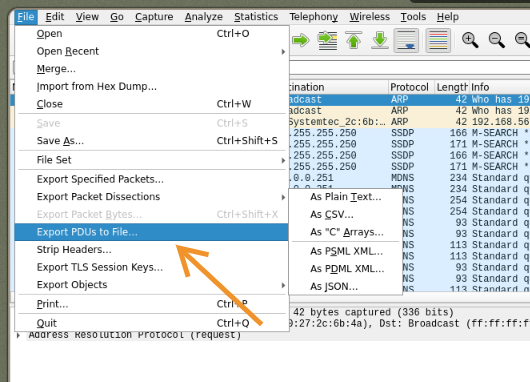Open the Telephony menu
This screenshot has height=382, width=530.
pos(313,17)
